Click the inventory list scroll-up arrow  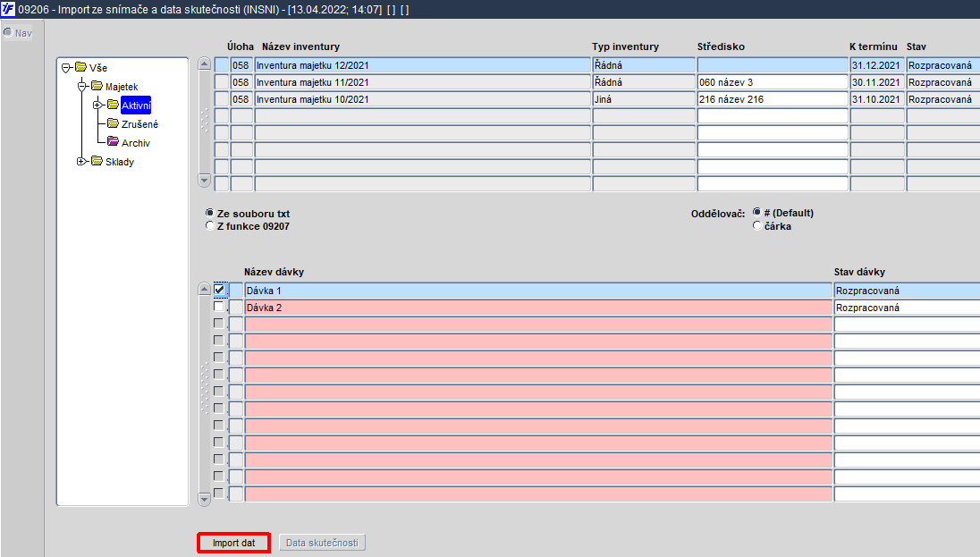point(205,63)
